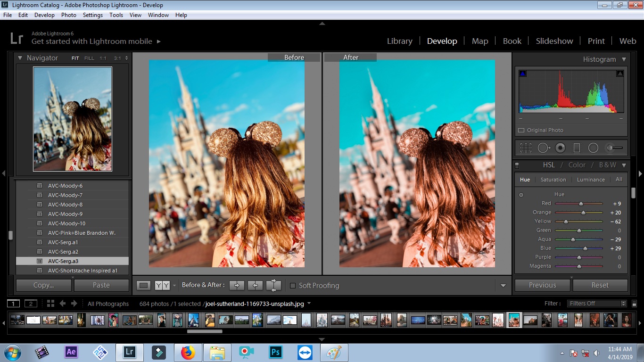The width and height of the screenshot is (644, 362).
Task: Activate the HSL Targeted Adjustment tool
Action: tap(521, 195)
